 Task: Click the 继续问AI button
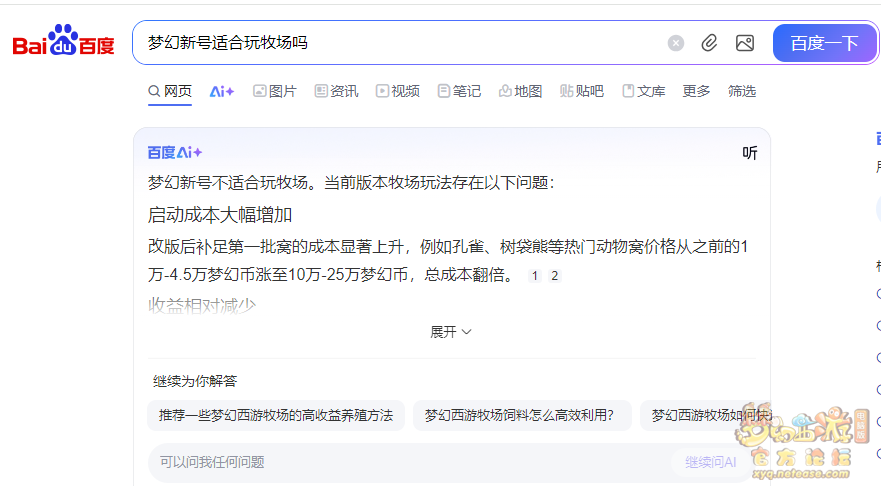711,462
